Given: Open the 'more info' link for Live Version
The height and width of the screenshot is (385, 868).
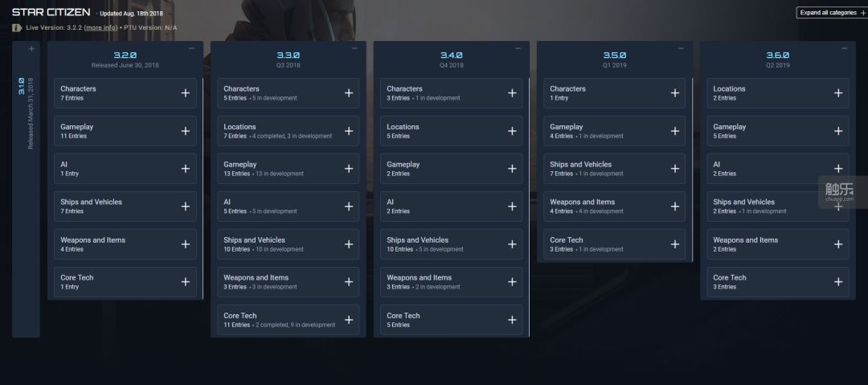Looking at the screenshot, I should (100, 27).
